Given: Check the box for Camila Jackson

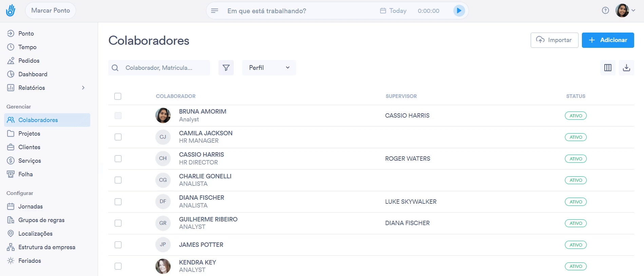Looking at the screenshot, I should click(118, 137).
